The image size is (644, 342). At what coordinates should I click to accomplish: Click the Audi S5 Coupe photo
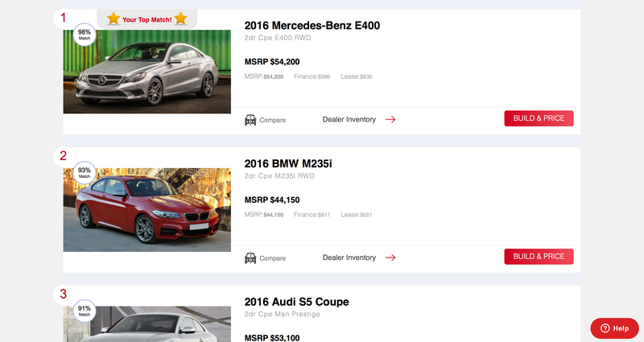147,324
